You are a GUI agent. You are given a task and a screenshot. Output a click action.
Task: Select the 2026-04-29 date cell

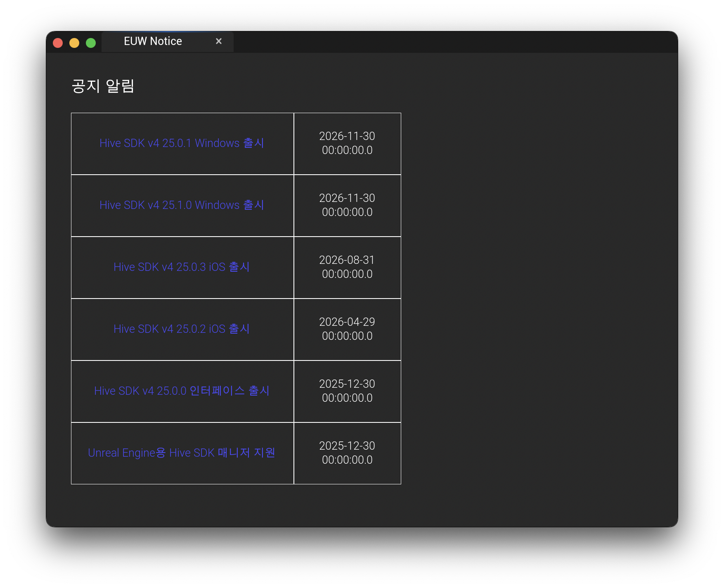point(347,329)
